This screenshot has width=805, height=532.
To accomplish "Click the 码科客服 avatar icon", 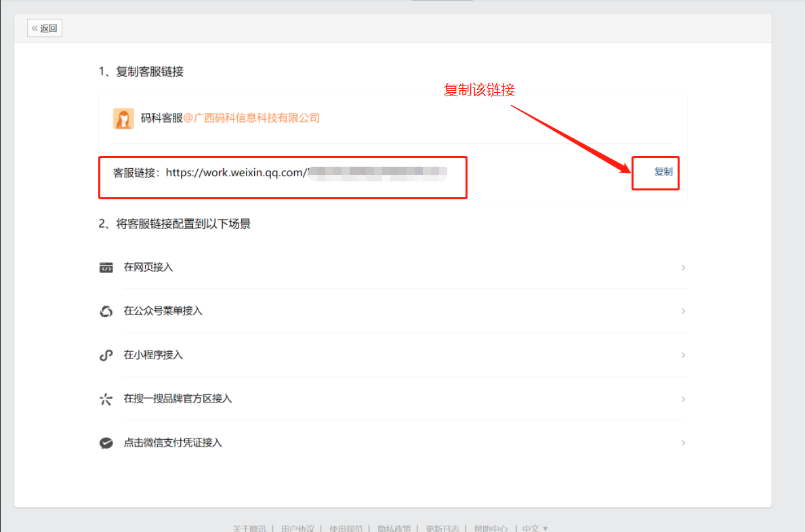I will [123, 119].
